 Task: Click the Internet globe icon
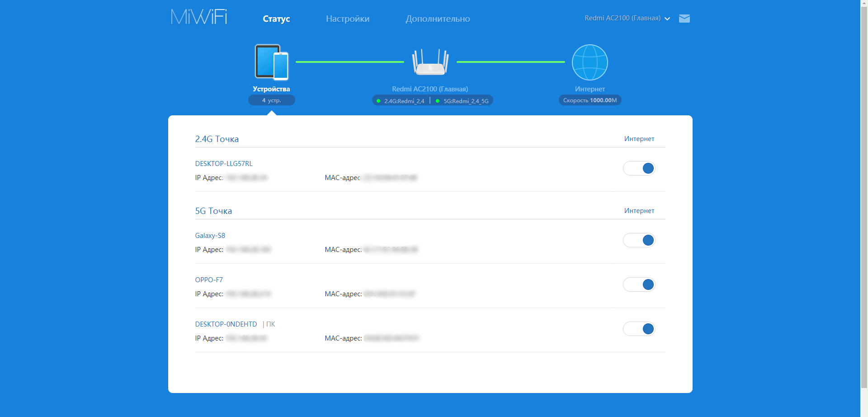coord(590,62)
